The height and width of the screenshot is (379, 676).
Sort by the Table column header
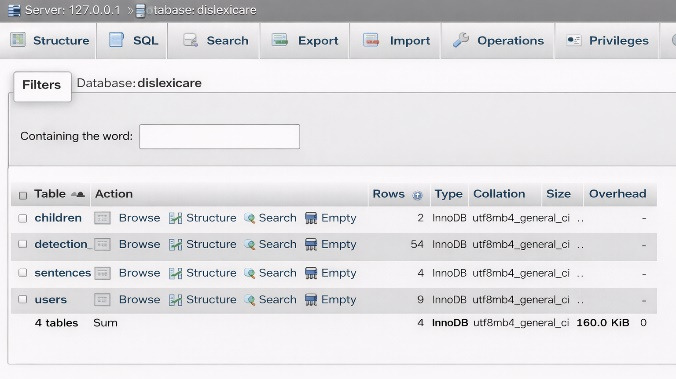50,194
